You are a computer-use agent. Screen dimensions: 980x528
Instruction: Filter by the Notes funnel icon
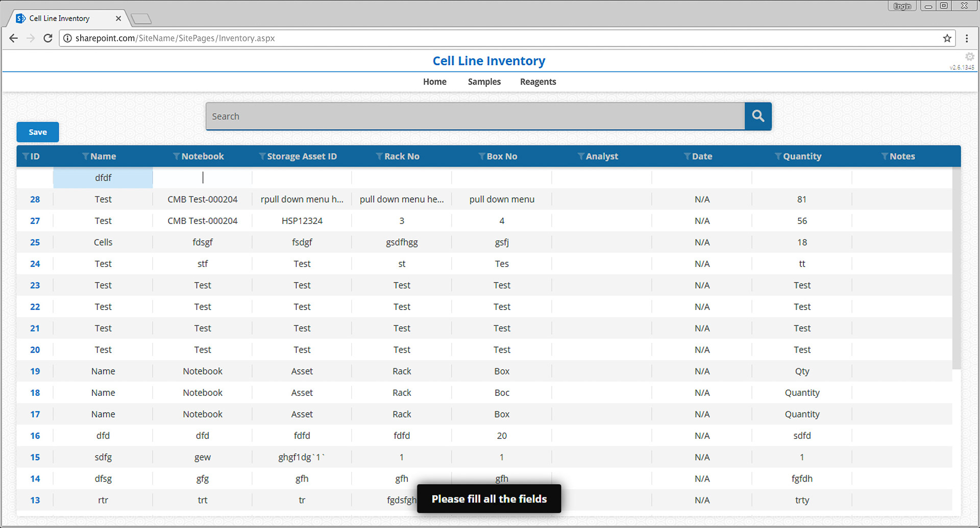pos(885,157)
